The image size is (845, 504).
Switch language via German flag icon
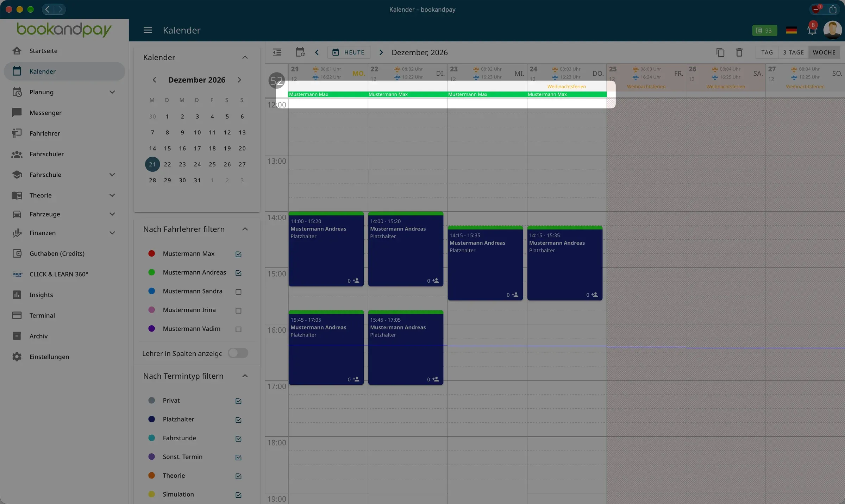[x=791, y=30]
